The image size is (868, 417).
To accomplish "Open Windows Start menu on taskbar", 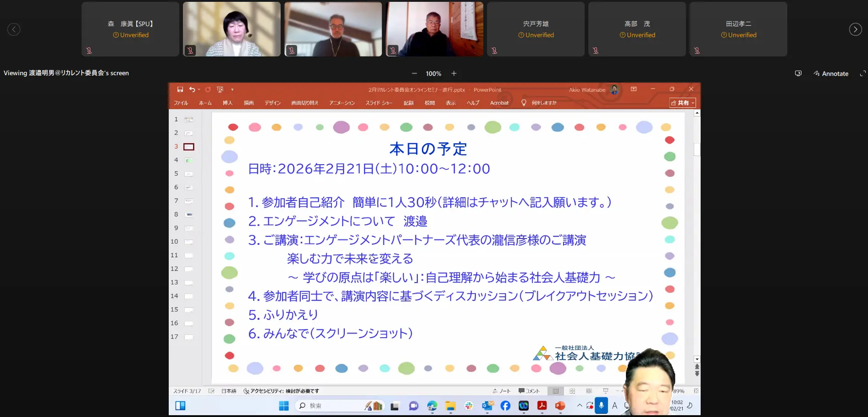I will pos(284,406).
